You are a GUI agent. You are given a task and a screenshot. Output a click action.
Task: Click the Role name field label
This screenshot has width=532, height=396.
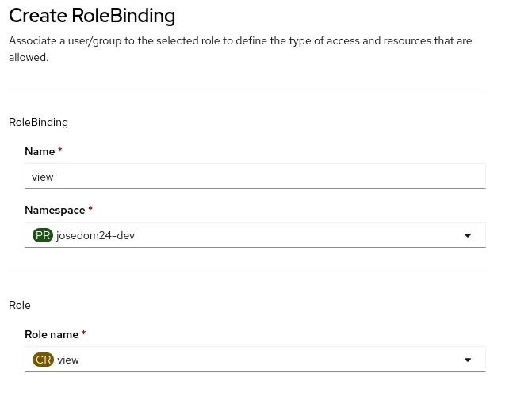click(52, 334)
